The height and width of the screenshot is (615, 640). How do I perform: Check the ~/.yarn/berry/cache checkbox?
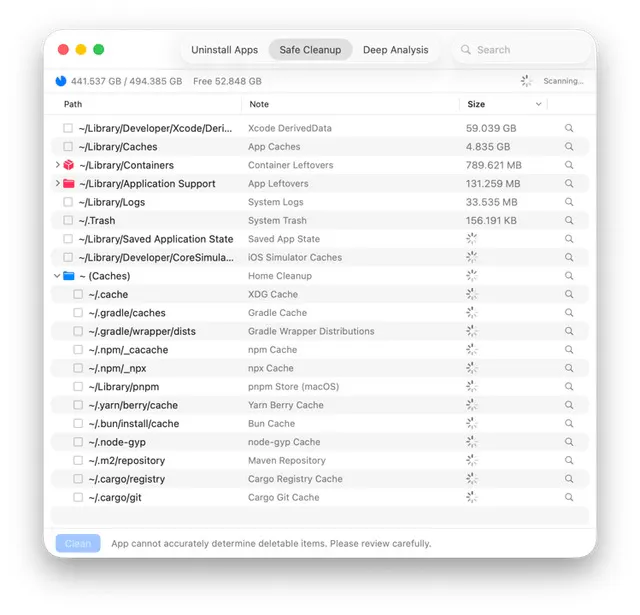[78, 405]
